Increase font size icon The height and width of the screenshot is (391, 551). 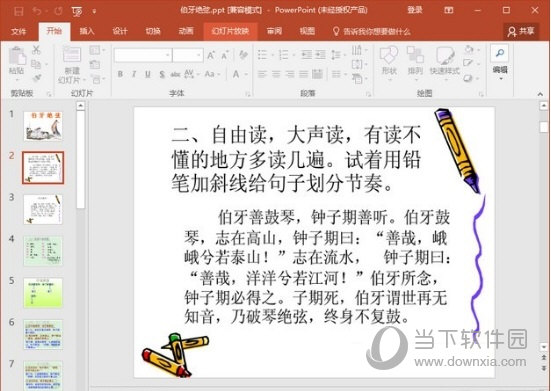click(x=211, y=55)
